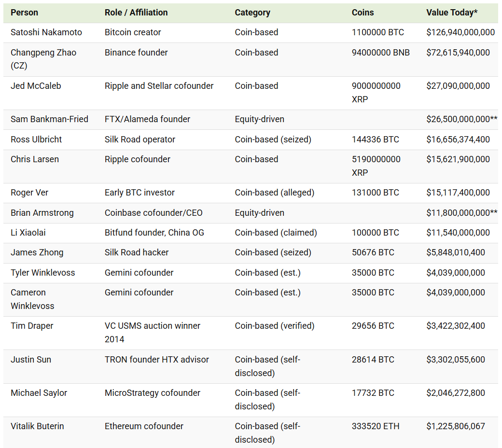Select Sam Bankman-Fried's $26,500,000,000 value
The height and width of the screenshot is (448, 502).
(x=461, y=119)
